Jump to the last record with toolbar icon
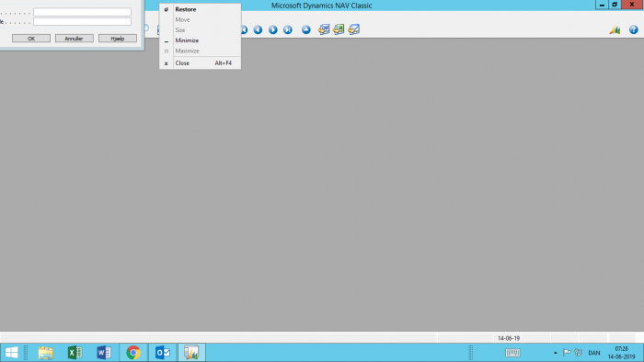644x362 pixels. tap(288, 29)
